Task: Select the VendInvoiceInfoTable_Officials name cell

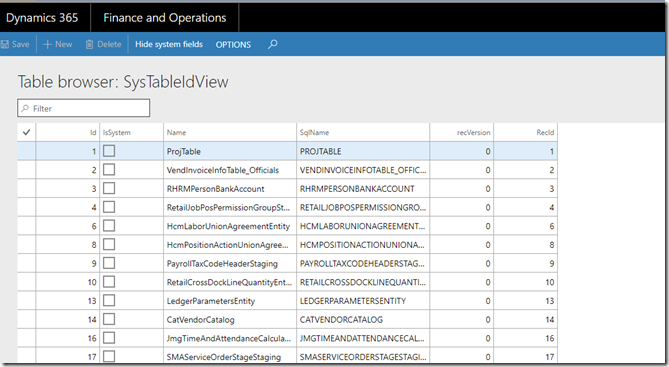Action: [230, 170]
